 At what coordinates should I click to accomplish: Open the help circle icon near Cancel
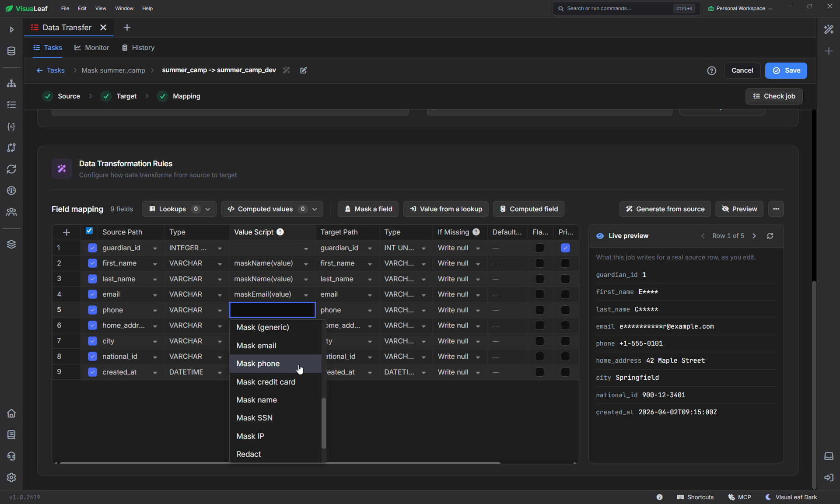click(711, 70)
